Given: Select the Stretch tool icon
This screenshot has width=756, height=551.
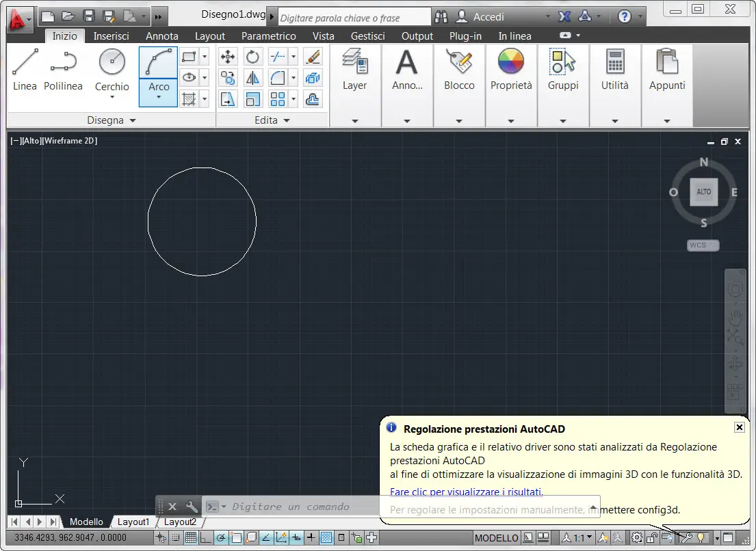Looking at the screenshot, I should (x=228, y=99).
